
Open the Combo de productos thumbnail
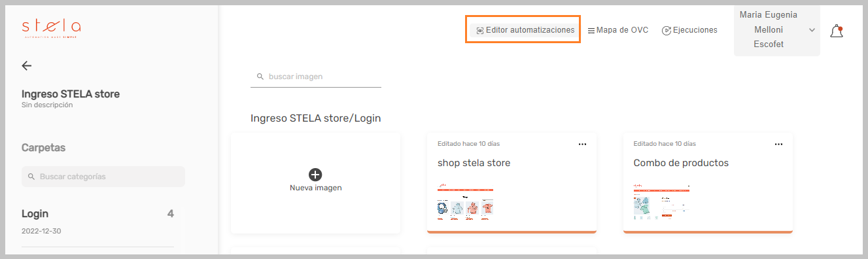[x=661, y=201]
